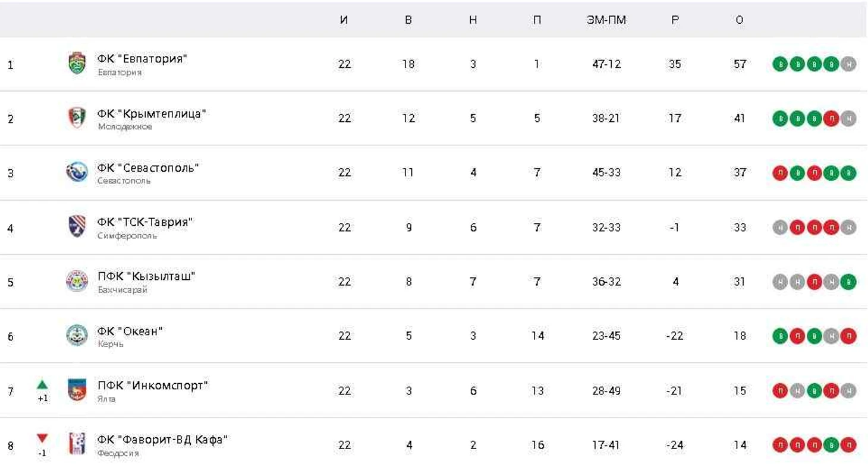The image size is (868, 464).
Task: Open the Фаворит-ВД Кафа club logo
Action: pyautogui.click(x=77, y=444)
